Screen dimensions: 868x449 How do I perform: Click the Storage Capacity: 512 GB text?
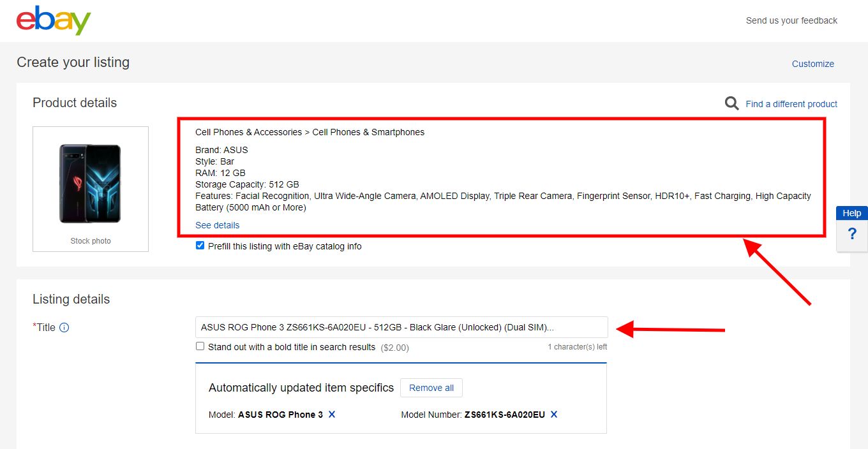click(x=247, y=184)
